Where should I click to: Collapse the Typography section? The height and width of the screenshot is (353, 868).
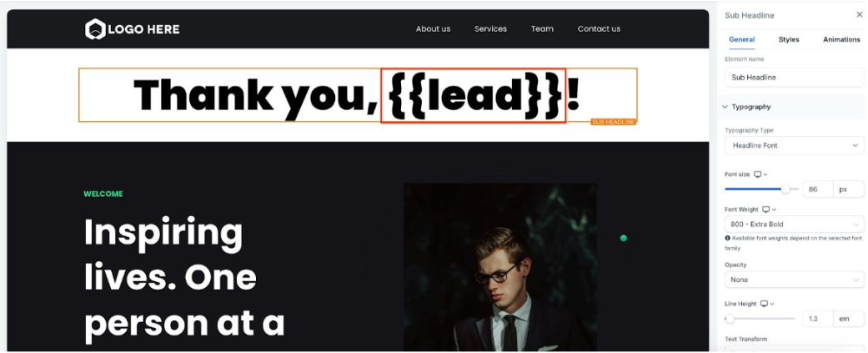725,107
